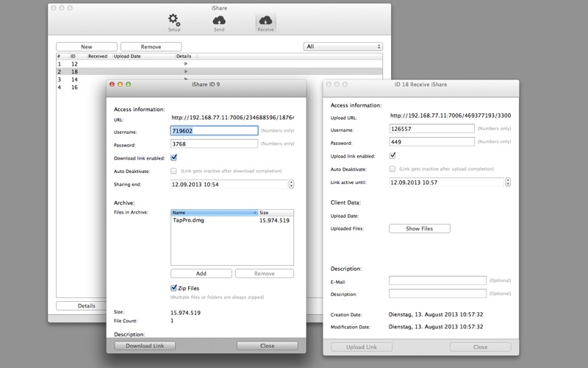Click Sharing end date field 12.09.2013 10:54

tap(229, 185)
